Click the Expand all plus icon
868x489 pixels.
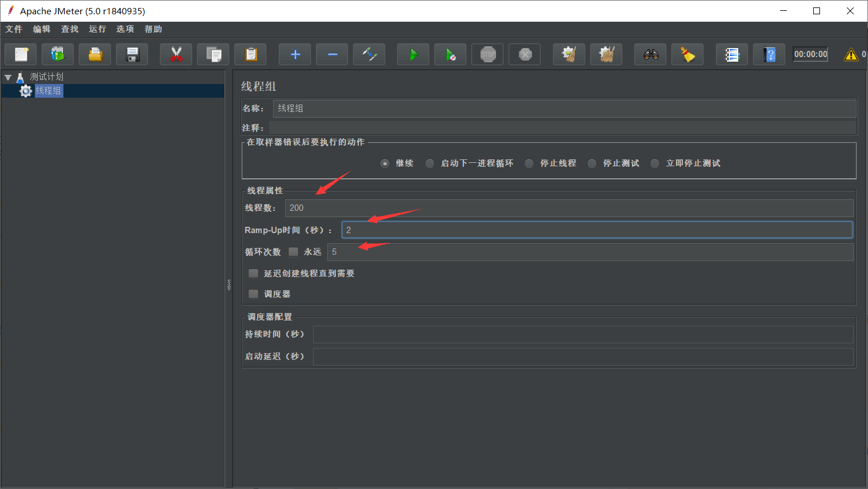295,54
